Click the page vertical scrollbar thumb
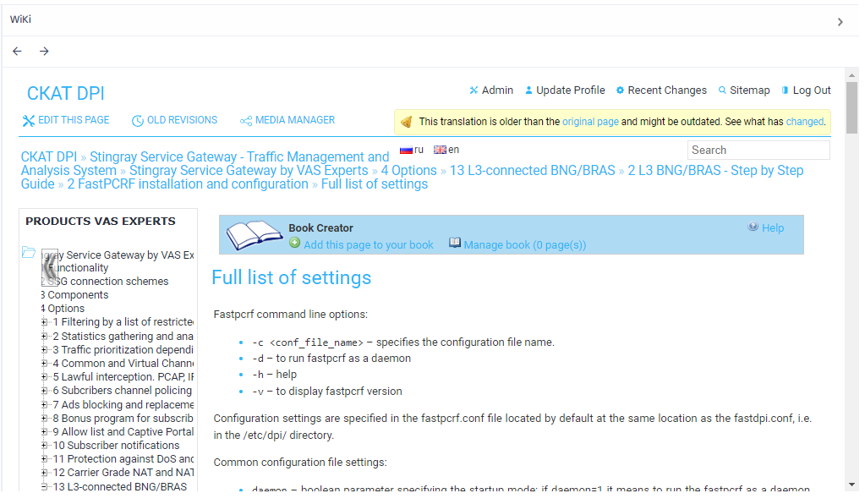This screenshot has height=504, width=865. tap(851, 106)
